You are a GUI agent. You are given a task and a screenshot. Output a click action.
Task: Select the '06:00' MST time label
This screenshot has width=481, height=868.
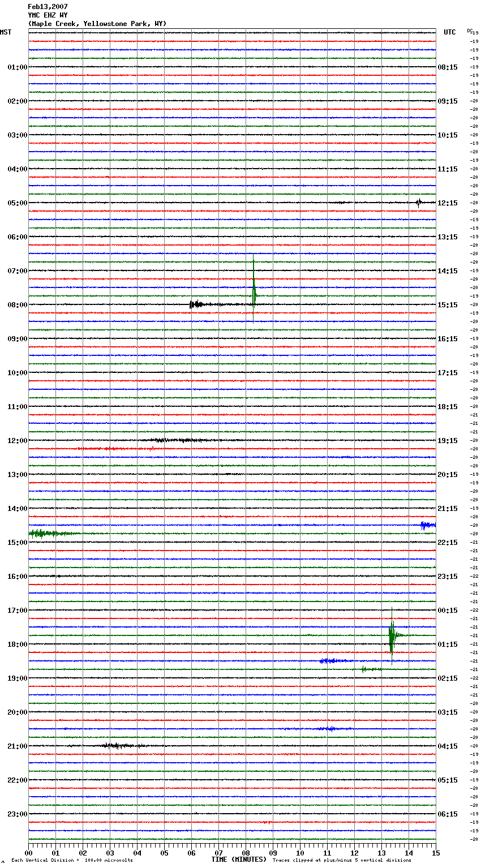click(x=18, y=237)
